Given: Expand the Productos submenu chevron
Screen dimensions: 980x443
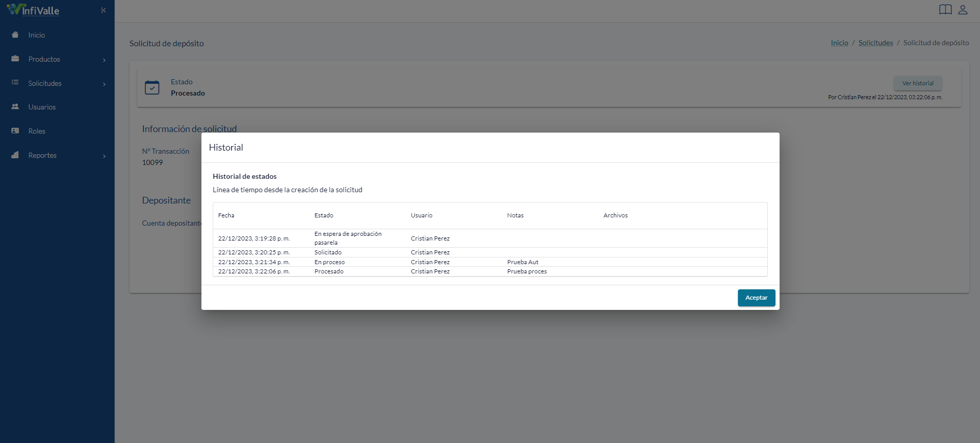Looking at the screenshot, I should coord(104,60).
